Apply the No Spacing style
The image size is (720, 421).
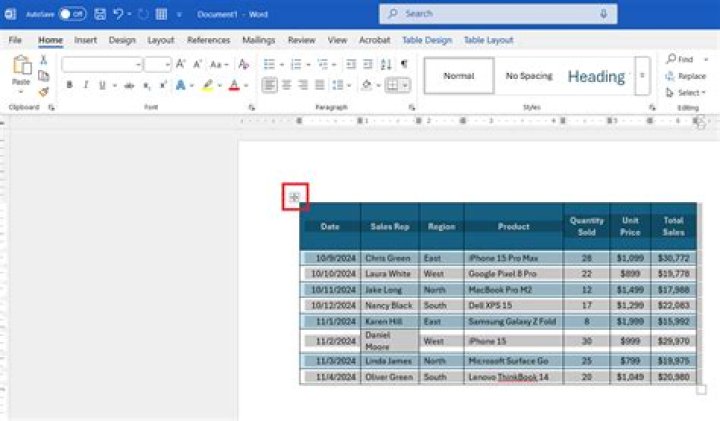(529, 76)
